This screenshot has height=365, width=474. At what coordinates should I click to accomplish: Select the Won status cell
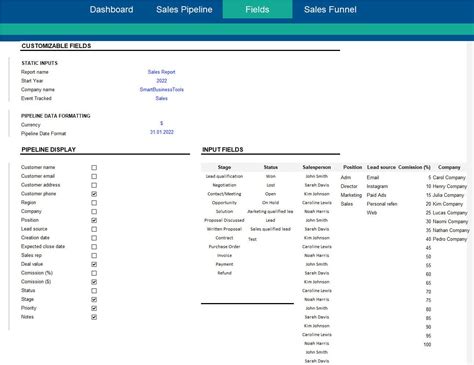click(271, 176)
